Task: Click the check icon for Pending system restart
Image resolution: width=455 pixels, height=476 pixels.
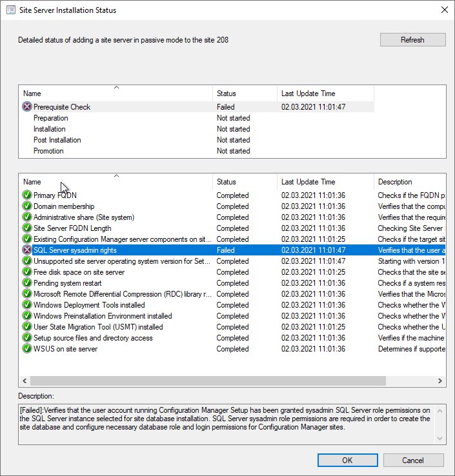Action: coord(27,283)
